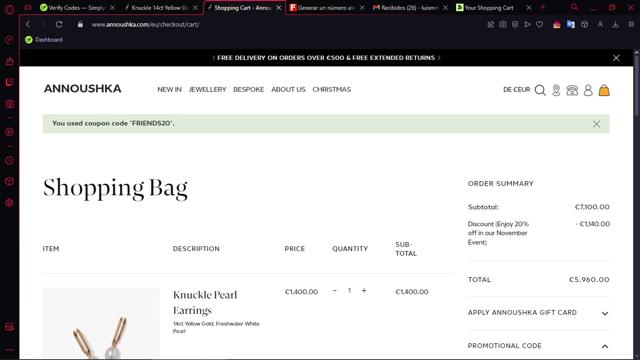Open the Easy Setup icon in toolbar
Viewport: 640px width, 360px height.
point(631,24)
